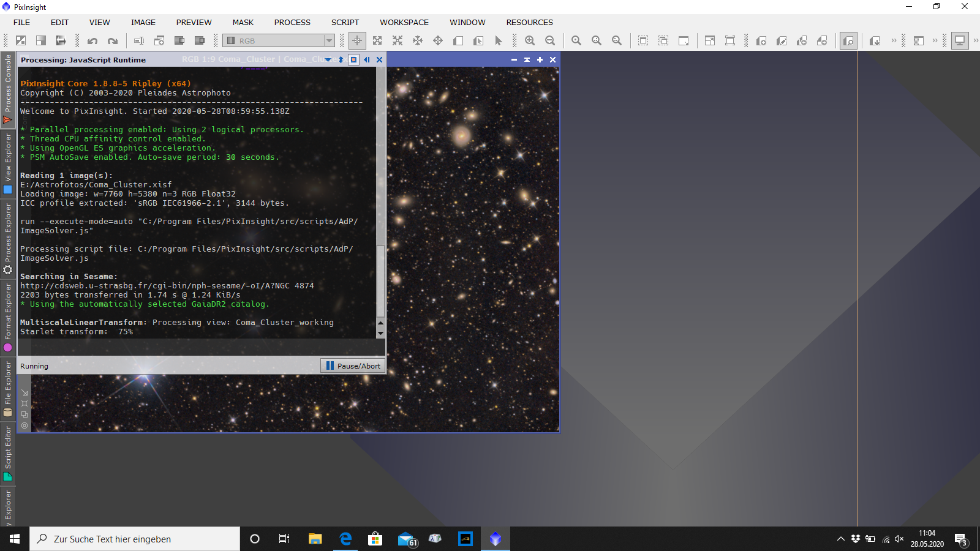Toggle the console auto-hide pin icon
The image size is (980, 551).
[341, 59]
